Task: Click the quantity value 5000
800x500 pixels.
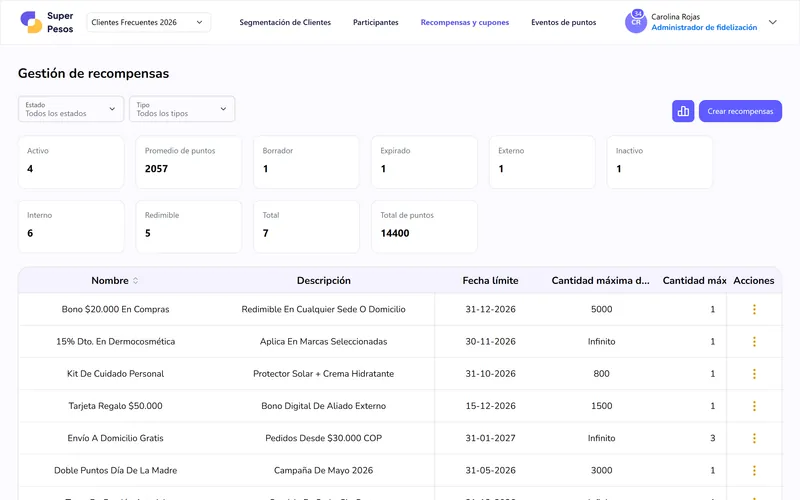Action: [x=602, y=309]
